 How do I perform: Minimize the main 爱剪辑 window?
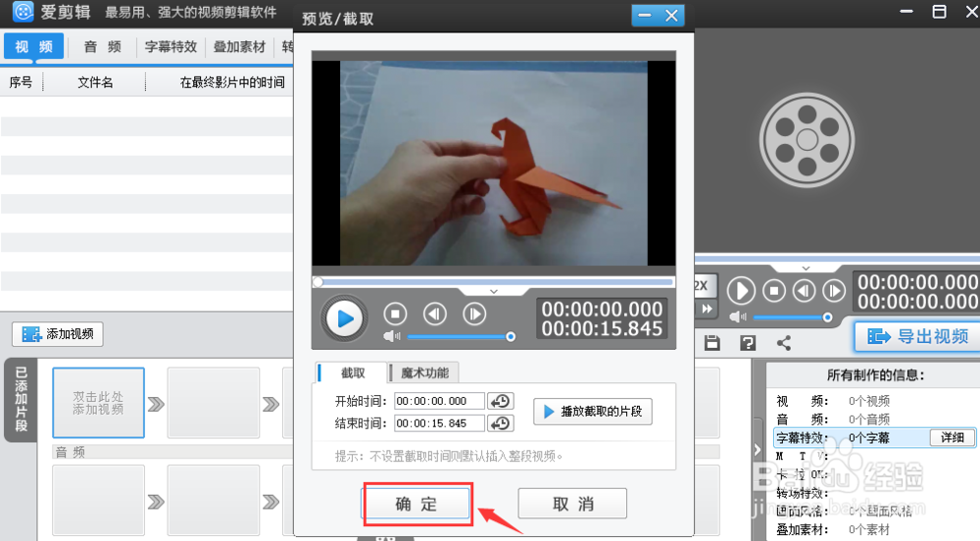tap(906, 12)
